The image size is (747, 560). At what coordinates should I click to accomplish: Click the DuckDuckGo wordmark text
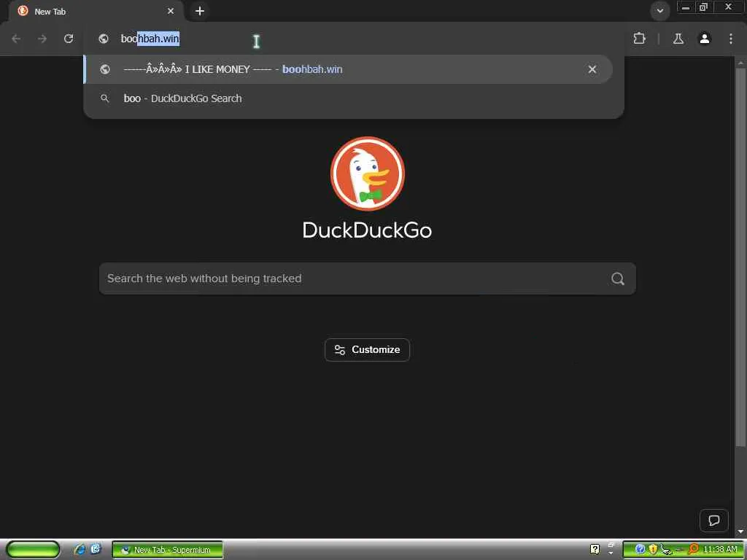368,230
